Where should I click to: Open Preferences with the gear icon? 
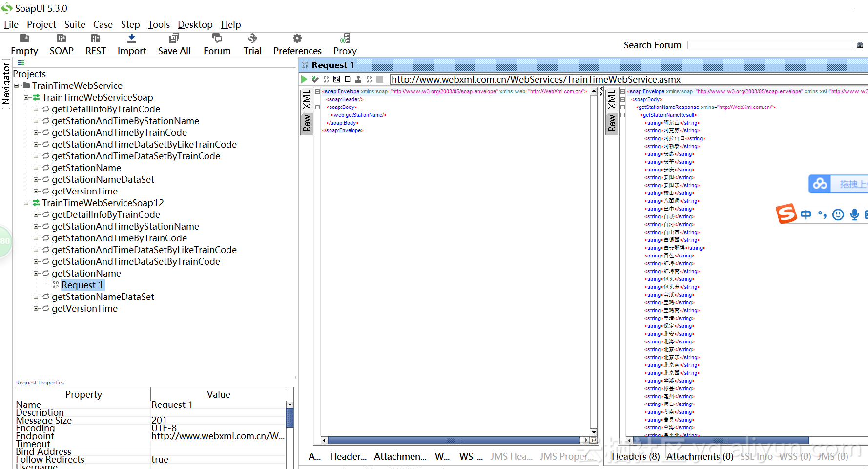click(297, 38)
